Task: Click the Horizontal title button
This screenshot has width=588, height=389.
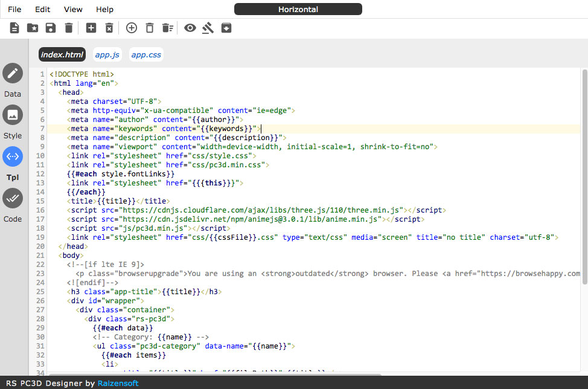Action: coord(298,10)
